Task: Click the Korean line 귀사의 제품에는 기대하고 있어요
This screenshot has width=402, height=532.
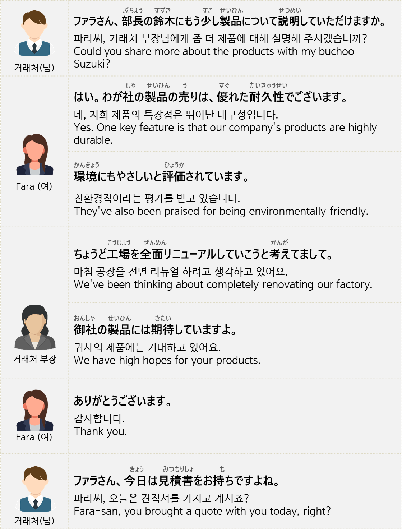Action: point(147,347)
